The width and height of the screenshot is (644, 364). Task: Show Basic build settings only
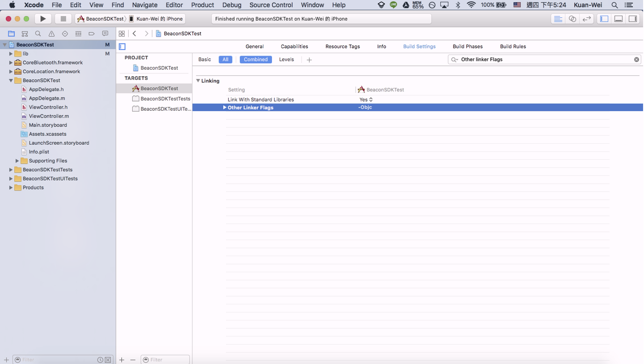205,60
